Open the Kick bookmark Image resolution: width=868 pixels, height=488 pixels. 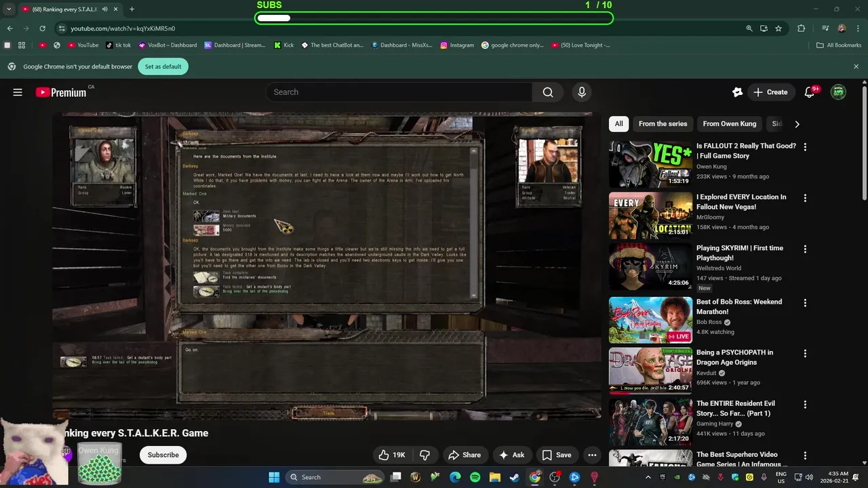pyautogui.click(x=284, y=45)
